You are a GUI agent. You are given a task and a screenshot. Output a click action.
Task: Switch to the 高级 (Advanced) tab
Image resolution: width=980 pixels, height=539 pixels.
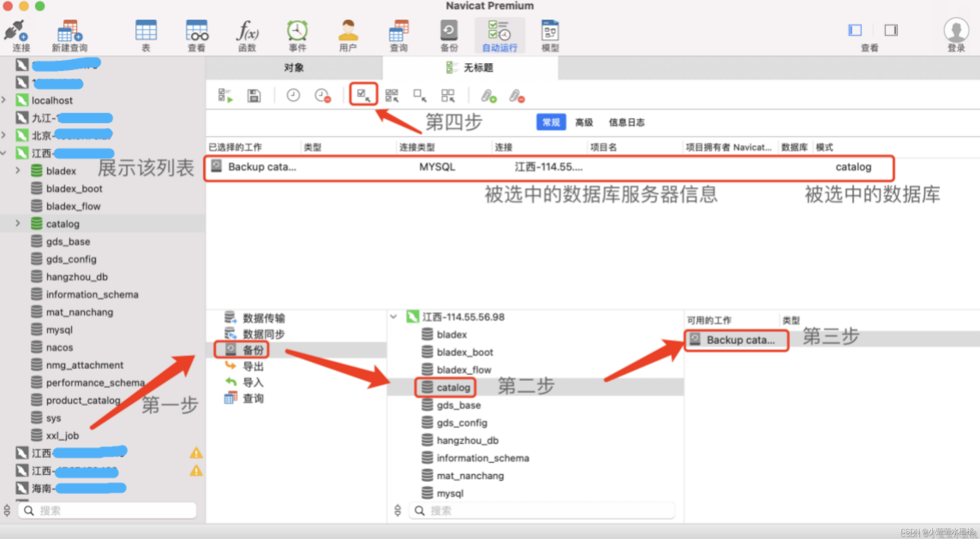point(584,122)
